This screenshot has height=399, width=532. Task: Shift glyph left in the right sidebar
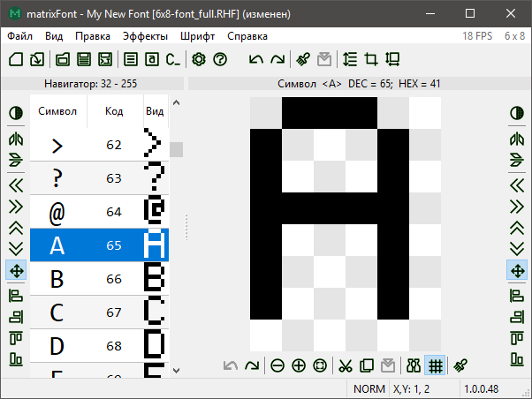[517, 185]
